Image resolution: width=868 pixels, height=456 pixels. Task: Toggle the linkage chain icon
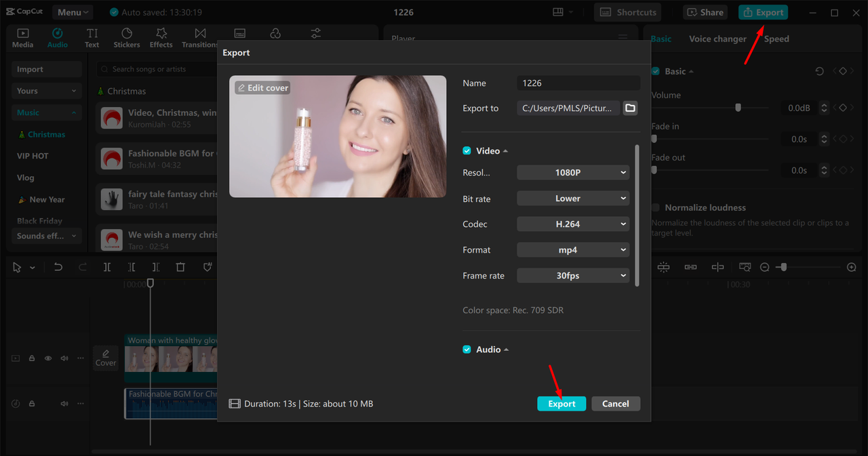click(690, 267)
